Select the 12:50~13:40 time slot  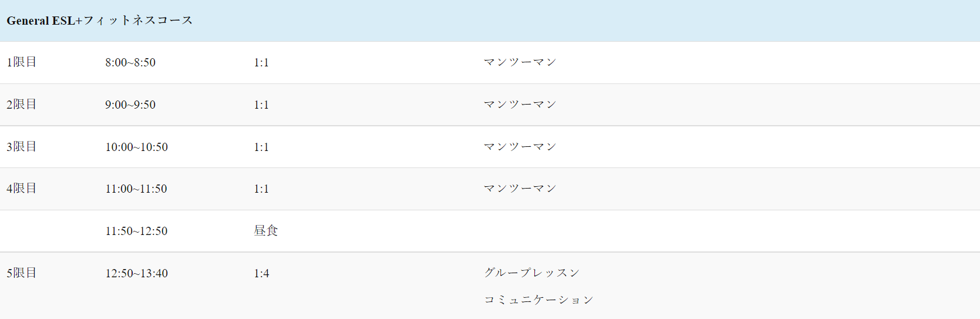pyautogui.click(x=136, y=273)
